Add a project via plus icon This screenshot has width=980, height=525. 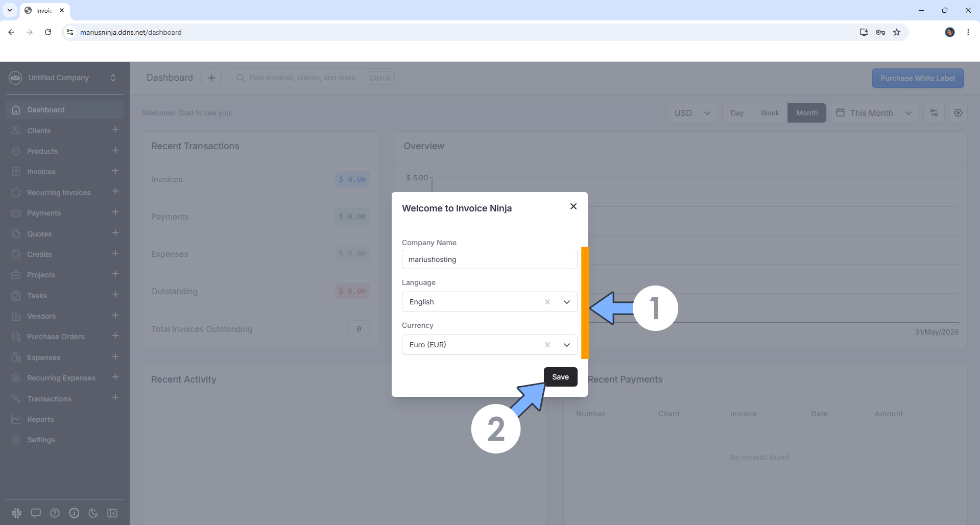[115, 274]
